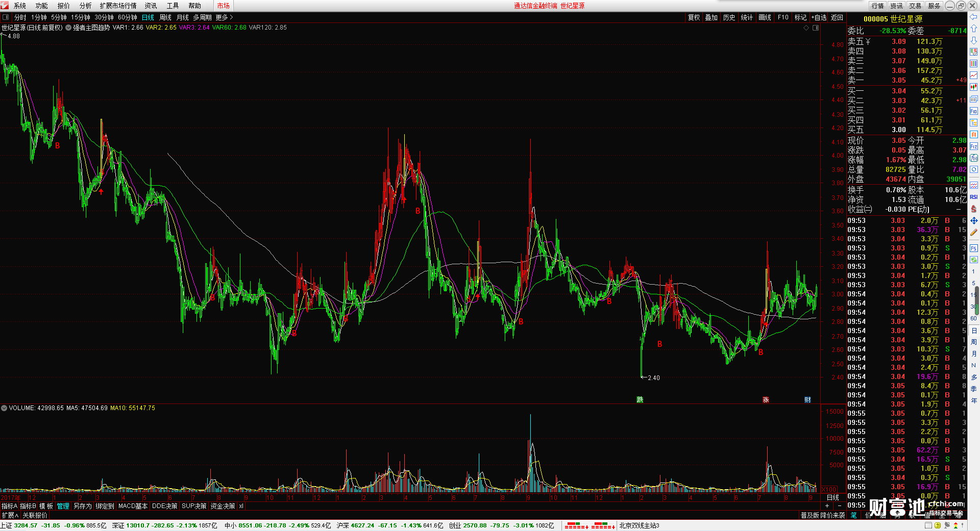980x531 pixels.
Task: Expand the 更多 periods dropdown
Action: pos(224,17)
